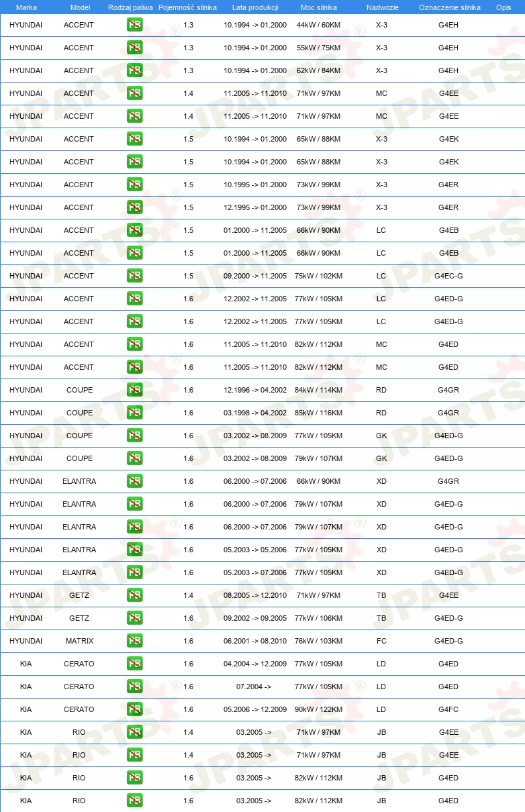Image resolution: width=525 pixels, height=812 pixels.
Task: Click the 12.1996 -> 04.2002 production years cell
Action: pos(255,390)
